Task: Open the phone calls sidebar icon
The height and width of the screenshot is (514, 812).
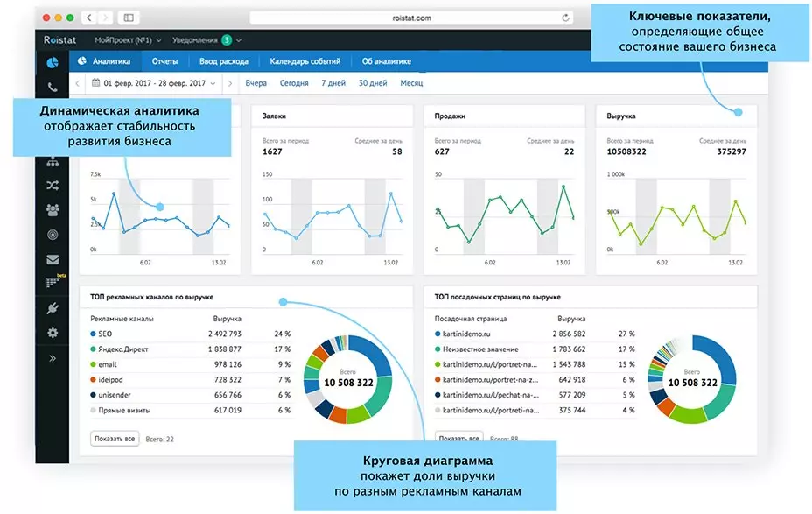Action: pyautogui.click(x=52, y=87)
